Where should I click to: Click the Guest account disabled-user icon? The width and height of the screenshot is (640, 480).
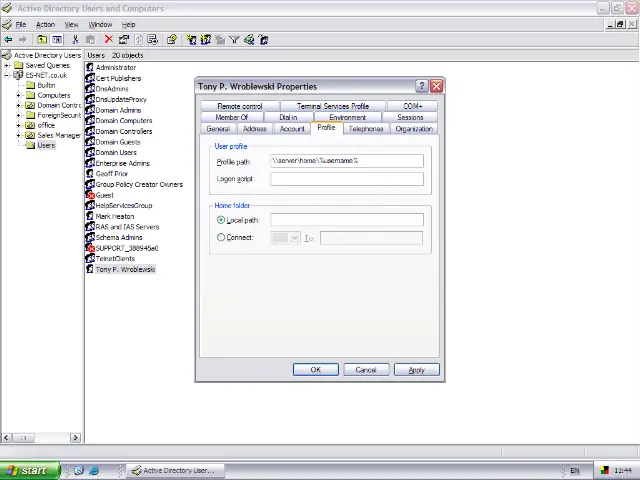pos(90,195)
